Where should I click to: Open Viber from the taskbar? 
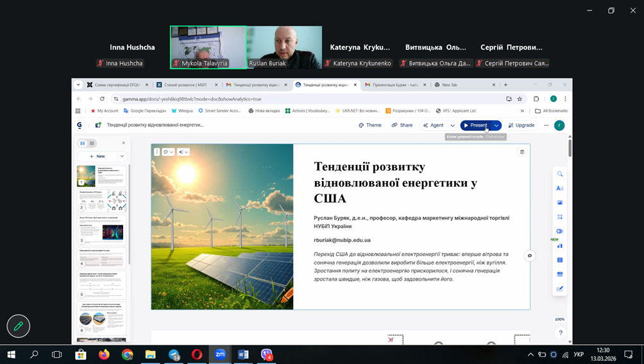(267, 354)
